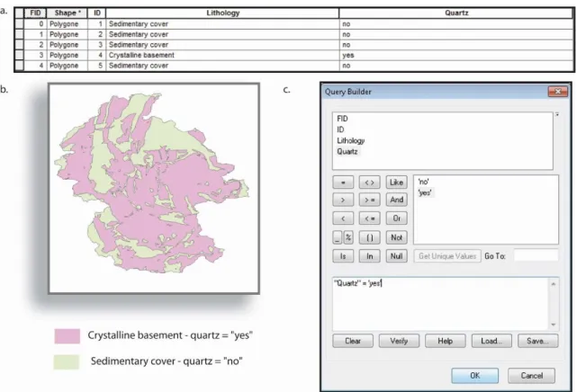577x392 pixels.
Task: Click the not-equal <> operator button
Action: [369, 183]
